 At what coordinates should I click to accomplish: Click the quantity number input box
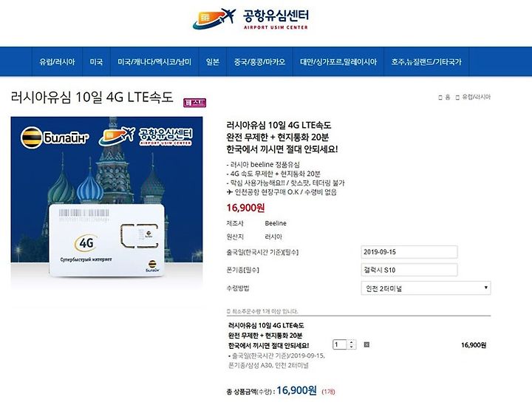click(x=340, y=344)
